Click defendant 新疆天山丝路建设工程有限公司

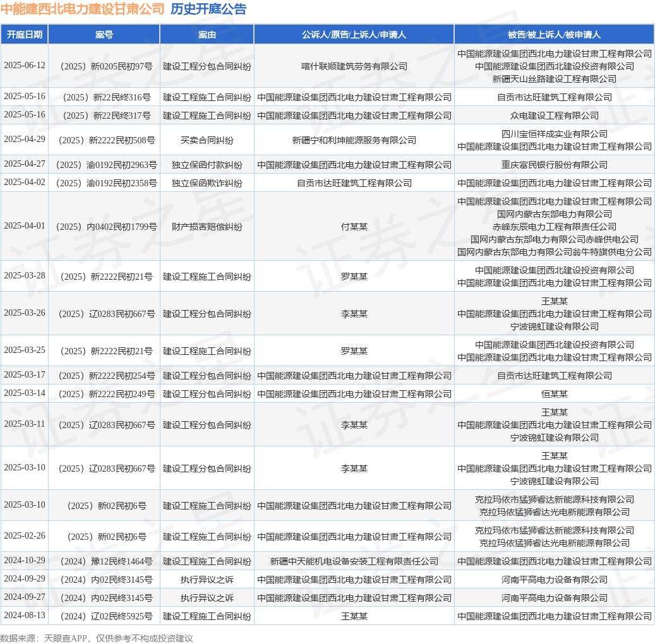pyautogui.click(x=555, y=79)
